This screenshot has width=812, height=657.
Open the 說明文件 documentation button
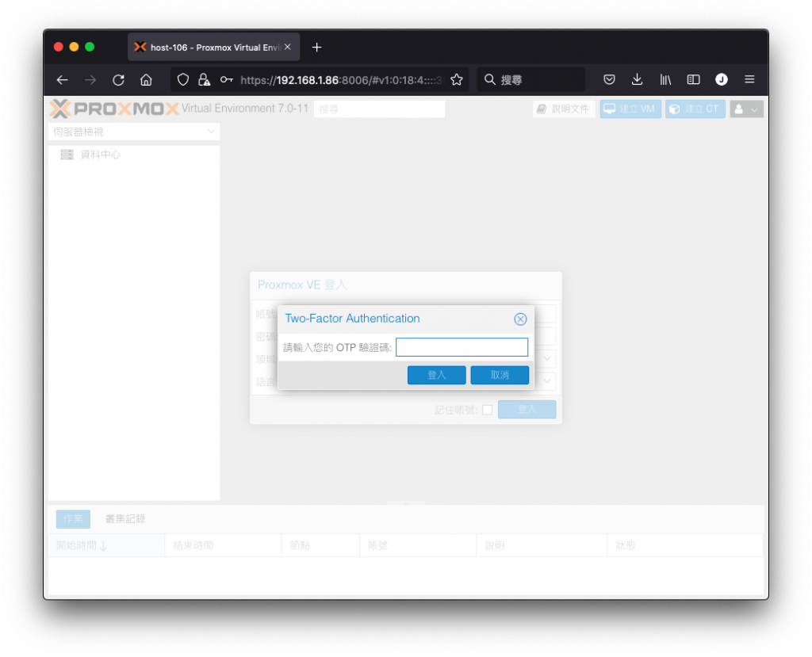coord(564,109)
